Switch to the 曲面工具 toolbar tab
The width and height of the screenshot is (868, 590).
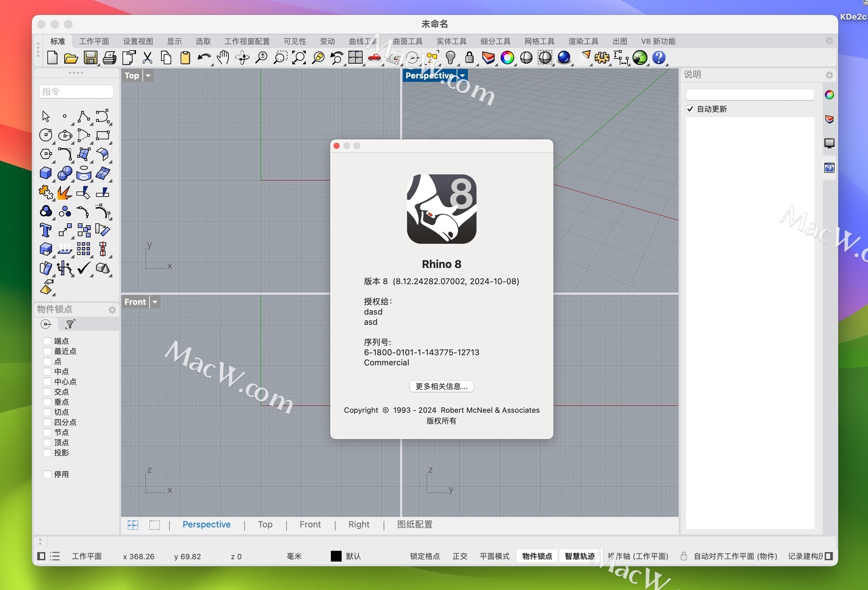pyautogui.click(x=407, y=41)
